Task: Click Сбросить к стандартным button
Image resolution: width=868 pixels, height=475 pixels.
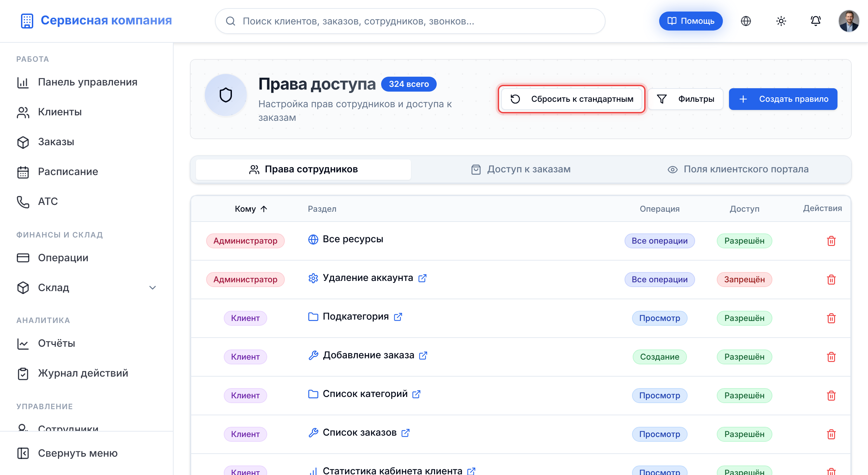Action: (572, 99)
